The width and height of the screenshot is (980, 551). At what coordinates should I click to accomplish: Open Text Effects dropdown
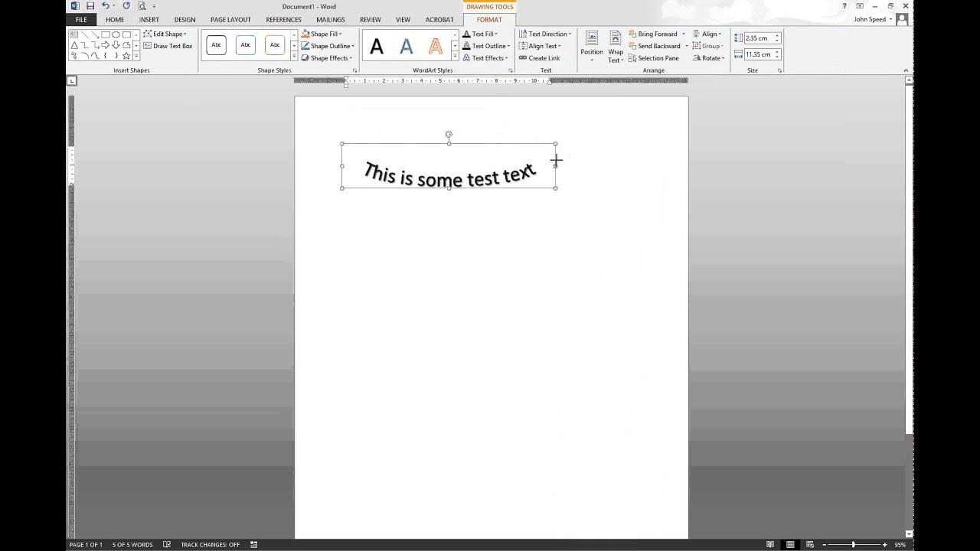[x=485, y=58]
